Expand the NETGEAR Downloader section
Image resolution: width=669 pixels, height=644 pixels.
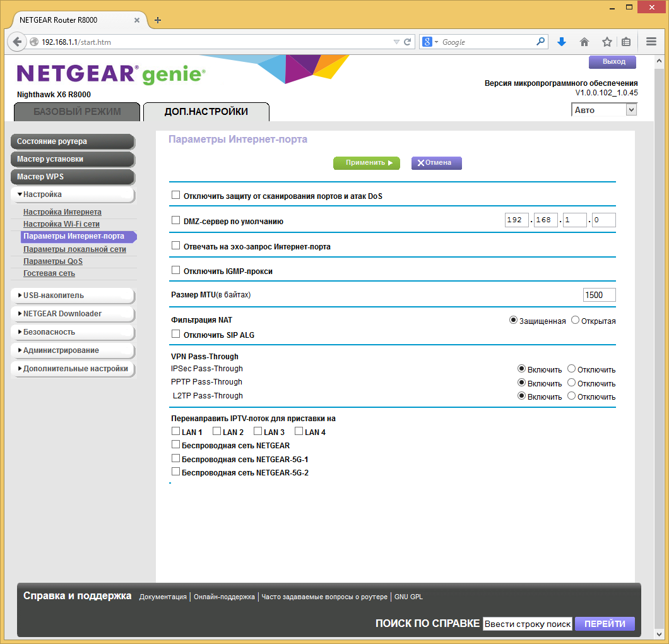(73, 314)
